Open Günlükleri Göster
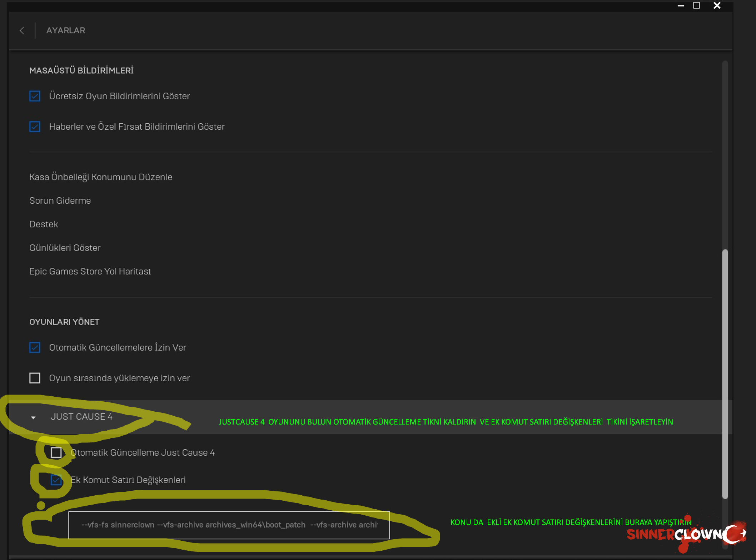756x560 pixels. click(x=65, y=248)
